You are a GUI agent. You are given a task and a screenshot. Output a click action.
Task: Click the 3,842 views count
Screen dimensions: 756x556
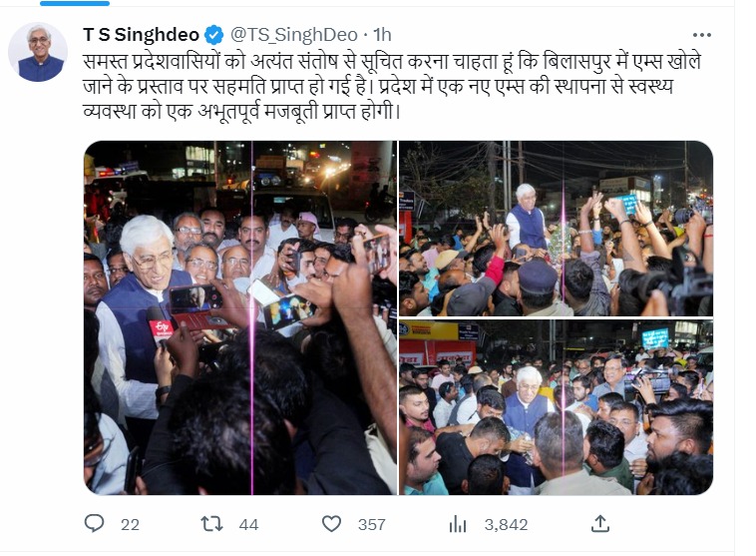[507, 525]
